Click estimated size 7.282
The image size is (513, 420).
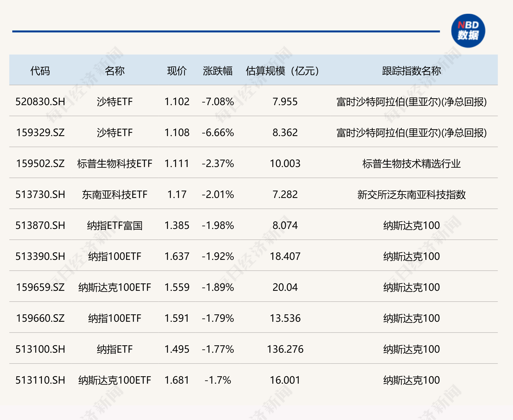pos(285,195)
